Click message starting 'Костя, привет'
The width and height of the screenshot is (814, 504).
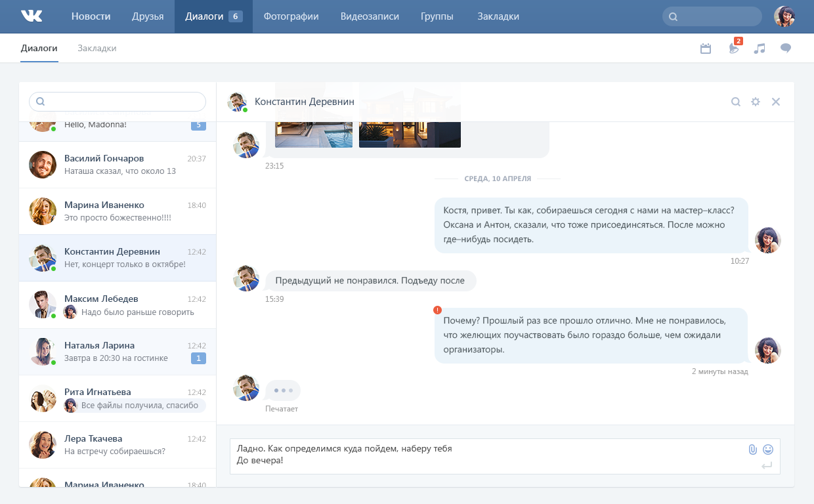pyautogui.click(x=591, y=225)
